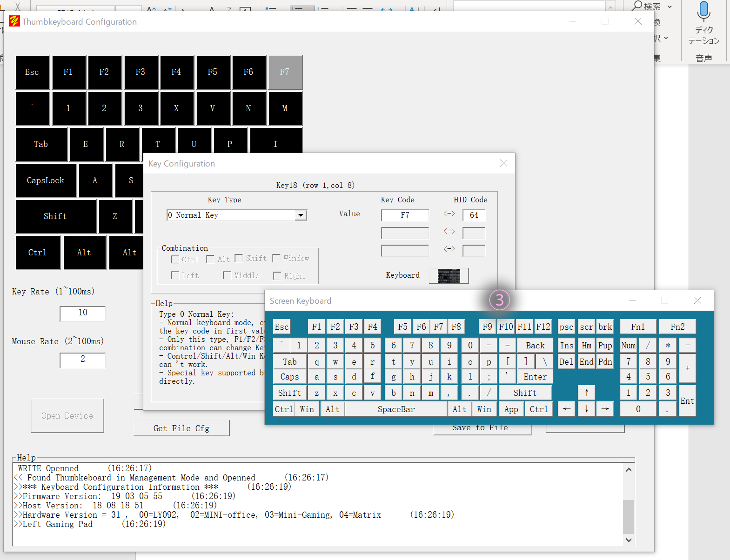Enable the Ctrl combination checkbox
This screenshot has height=560, width=730.
pyautogui.click(x=175, y=260)
